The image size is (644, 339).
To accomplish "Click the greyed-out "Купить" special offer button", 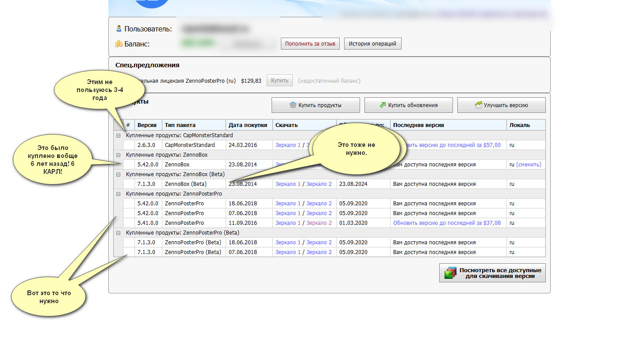I will (x=280, y=81).
